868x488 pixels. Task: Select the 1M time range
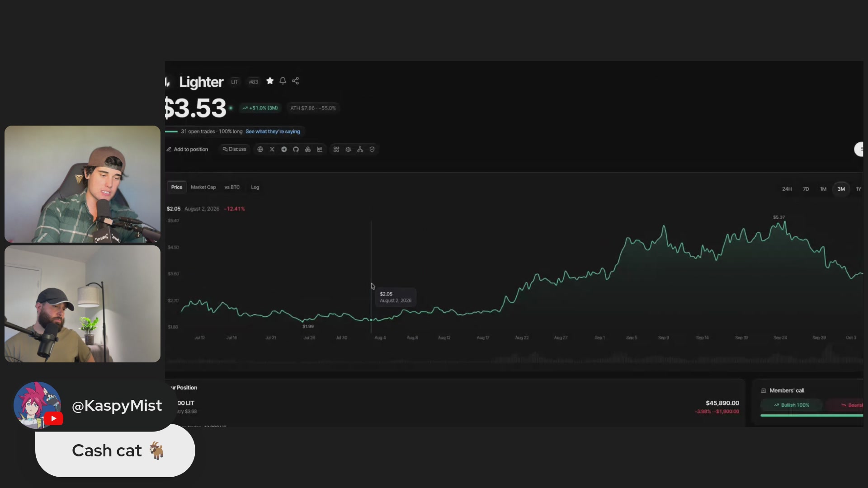[823, 189]
